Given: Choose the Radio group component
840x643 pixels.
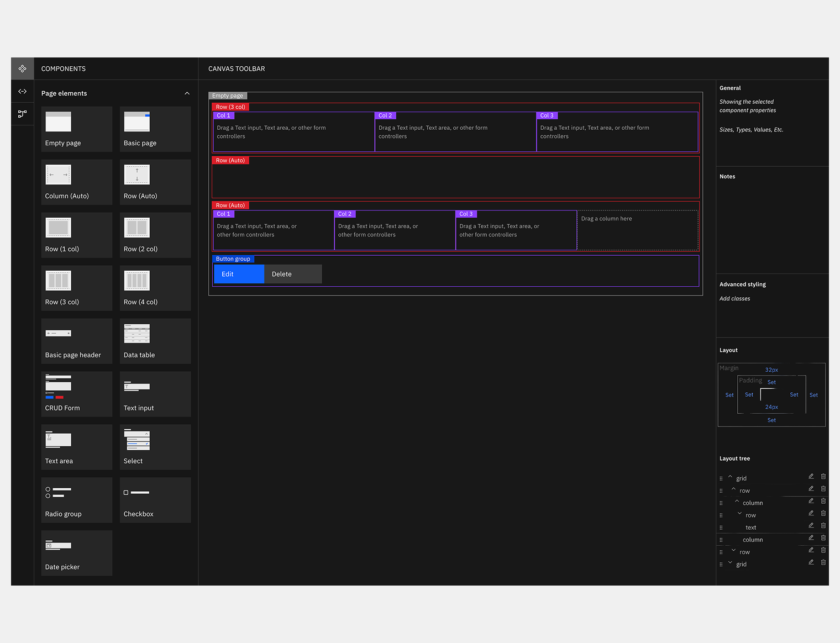Looking at the screenshot, I should click(x=77, y=500).
